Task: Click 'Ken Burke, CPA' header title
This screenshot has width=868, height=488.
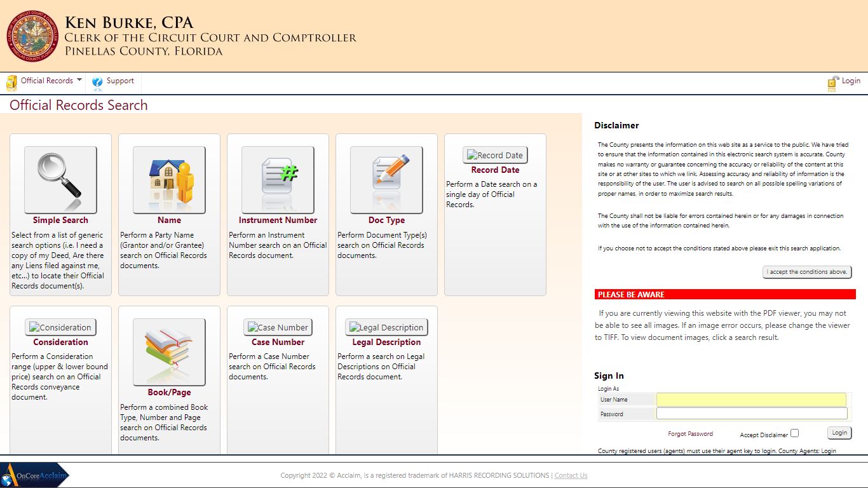Action: 129,24
